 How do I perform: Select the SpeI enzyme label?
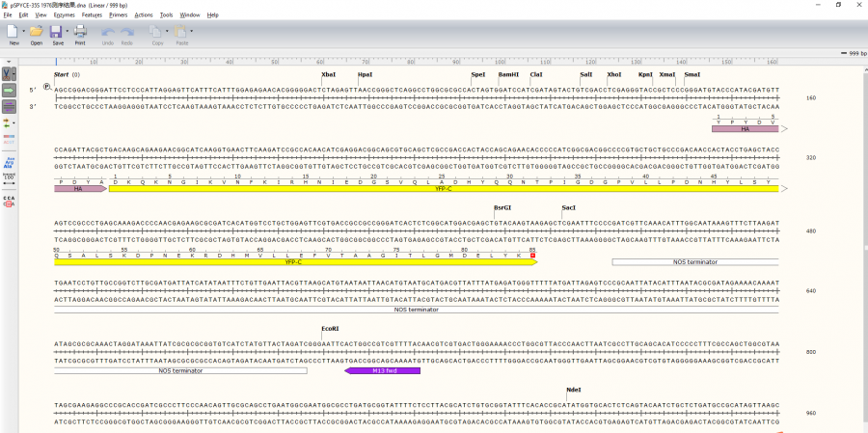click(477, 74)
